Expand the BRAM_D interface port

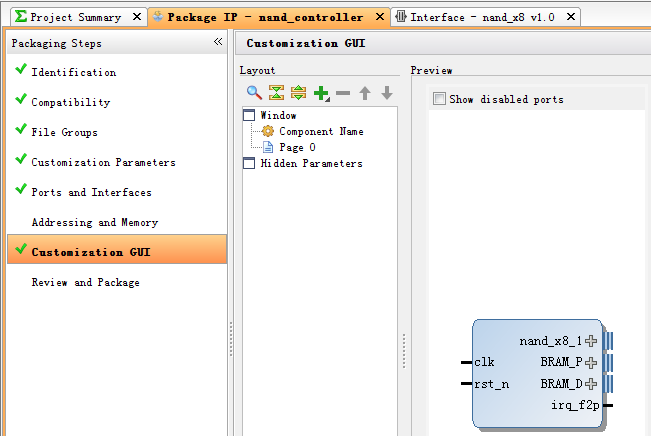[591, 384]
